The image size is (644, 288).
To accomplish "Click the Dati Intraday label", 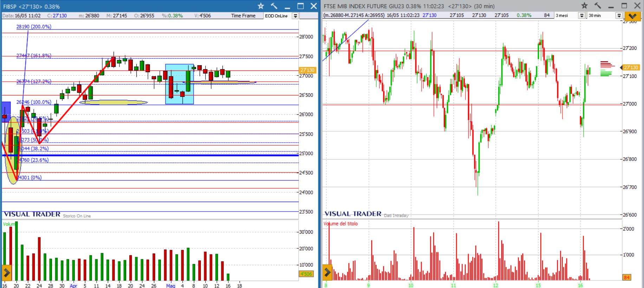I will coord(396,216).
